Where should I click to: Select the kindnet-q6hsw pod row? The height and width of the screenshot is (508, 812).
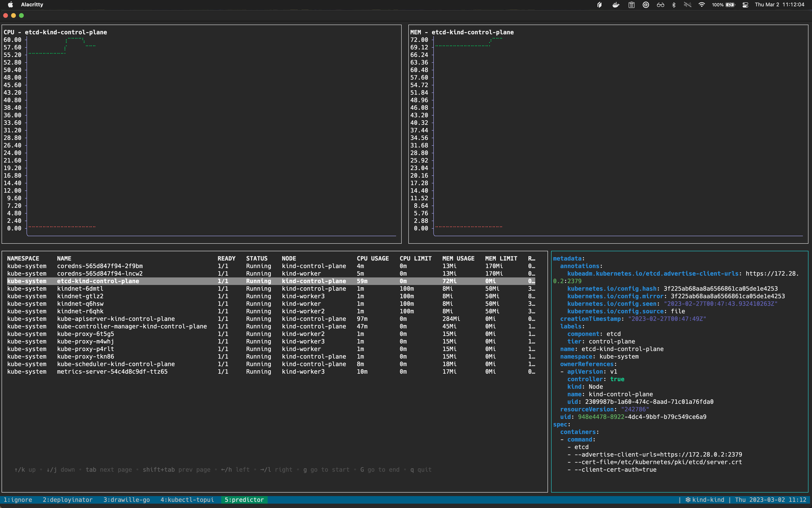271,304
